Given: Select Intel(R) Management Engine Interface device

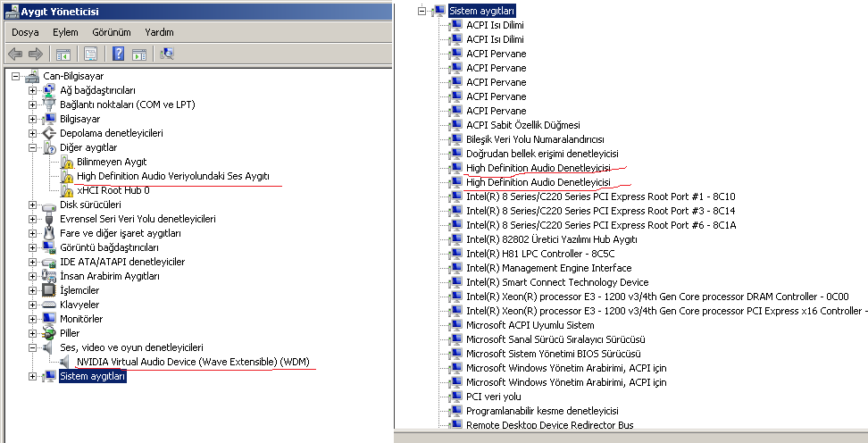Looking at the screenshot, I should pyautogui.click(x=548, y=268).
